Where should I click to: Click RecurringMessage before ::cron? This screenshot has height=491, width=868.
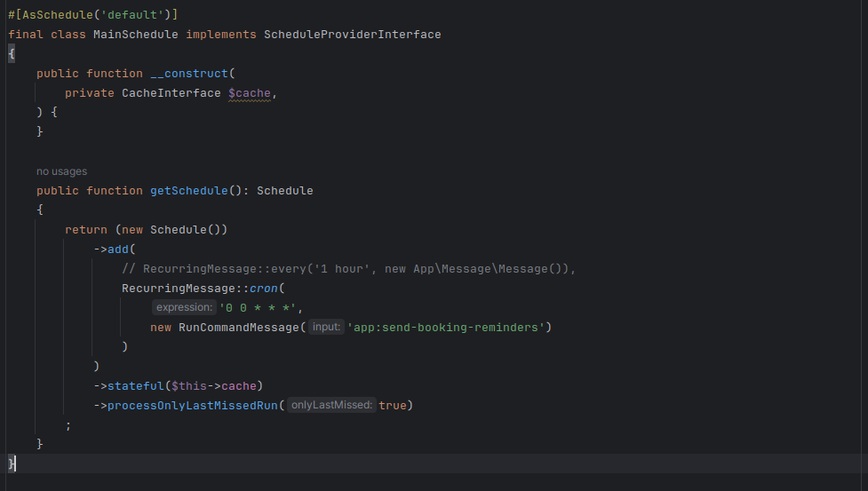179,288
